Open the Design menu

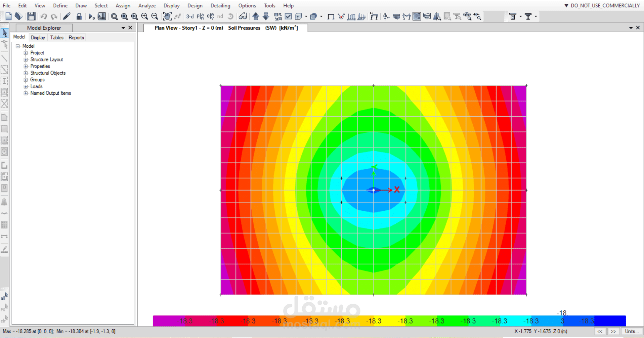[x=195, y=5]
